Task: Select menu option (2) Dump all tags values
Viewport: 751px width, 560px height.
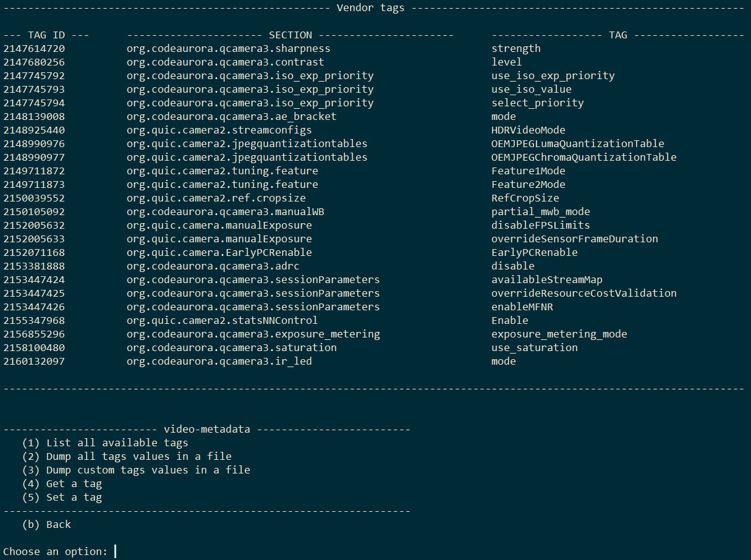Action: (127, 456)
